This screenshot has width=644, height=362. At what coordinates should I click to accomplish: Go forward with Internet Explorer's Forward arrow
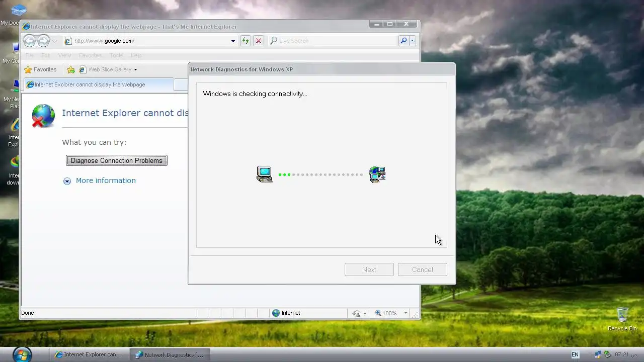pyautogui.click(x=44, y=41)
